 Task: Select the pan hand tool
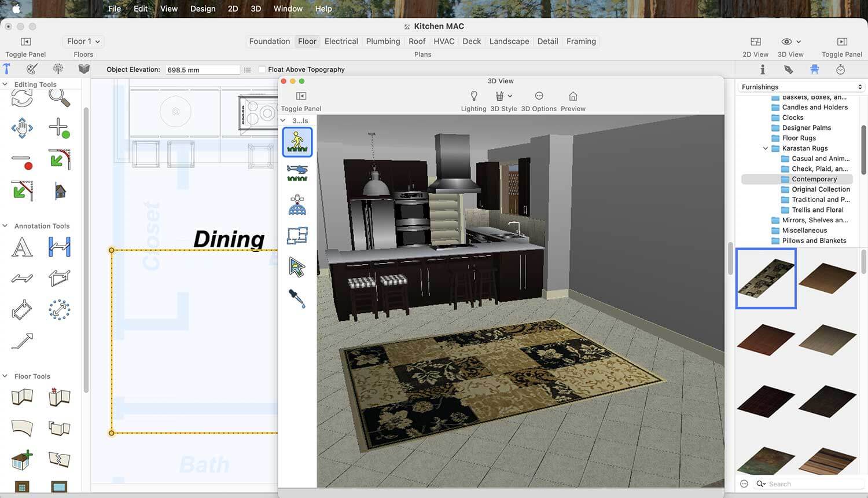pos(22,127)
